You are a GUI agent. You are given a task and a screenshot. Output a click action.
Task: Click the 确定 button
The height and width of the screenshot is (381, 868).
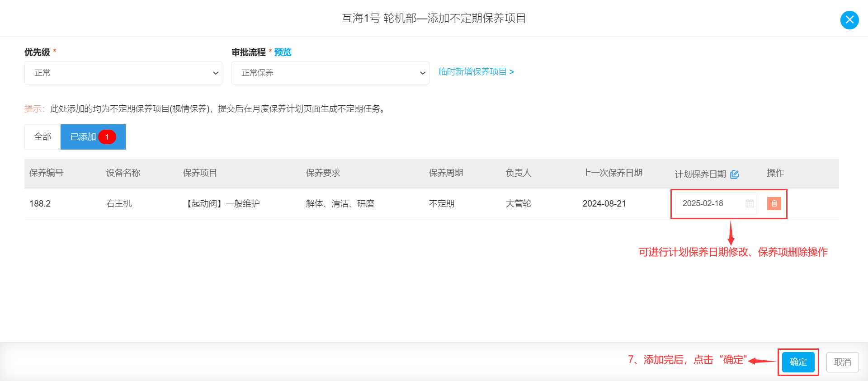pyautogui.click(x=798, y=362)
